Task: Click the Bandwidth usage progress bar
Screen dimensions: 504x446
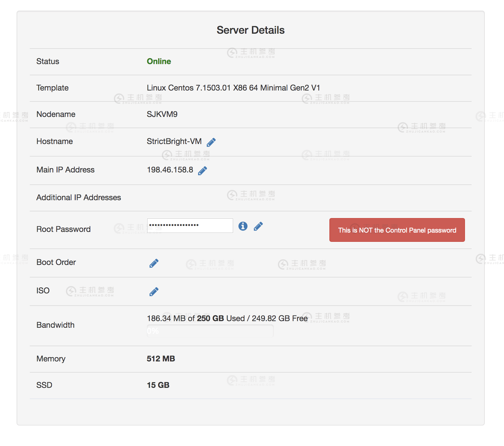Action: (x=210, y=331)
